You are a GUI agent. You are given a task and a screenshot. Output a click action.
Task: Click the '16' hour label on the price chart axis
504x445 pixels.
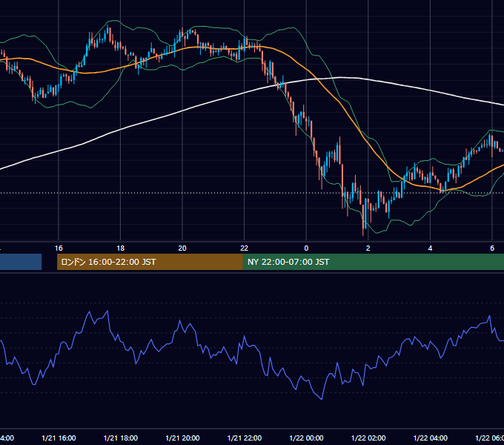coord(59,248)
